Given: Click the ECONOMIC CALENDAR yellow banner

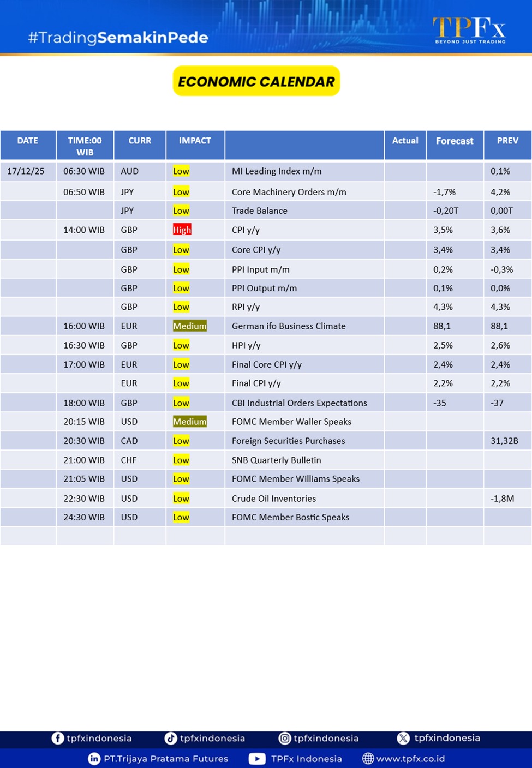Looking at the screenshot, I should pos(256,81).
